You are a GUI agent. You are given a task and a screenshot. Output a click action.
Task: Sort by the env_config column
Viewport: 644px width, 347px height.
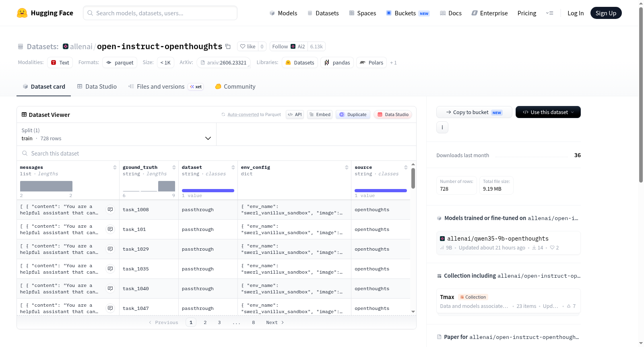pyautogui.click(x=347, y=167)
